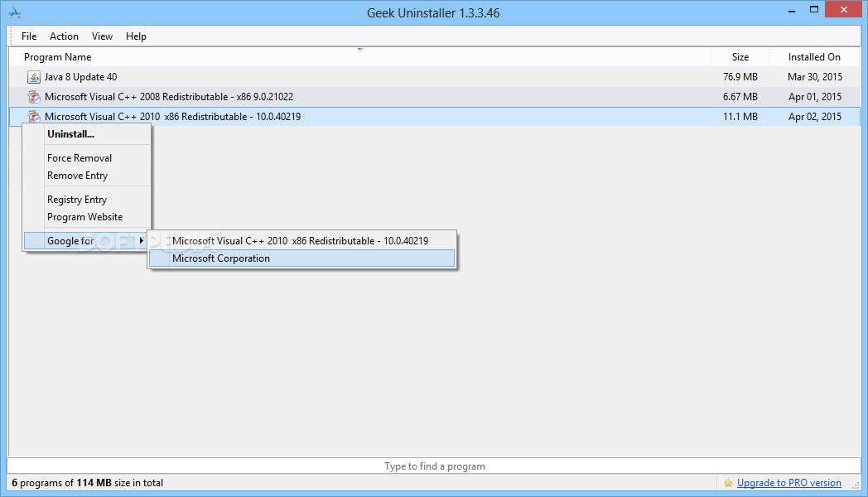Open the Help menu
Screen dimensions: 868x497
point(136,36)
